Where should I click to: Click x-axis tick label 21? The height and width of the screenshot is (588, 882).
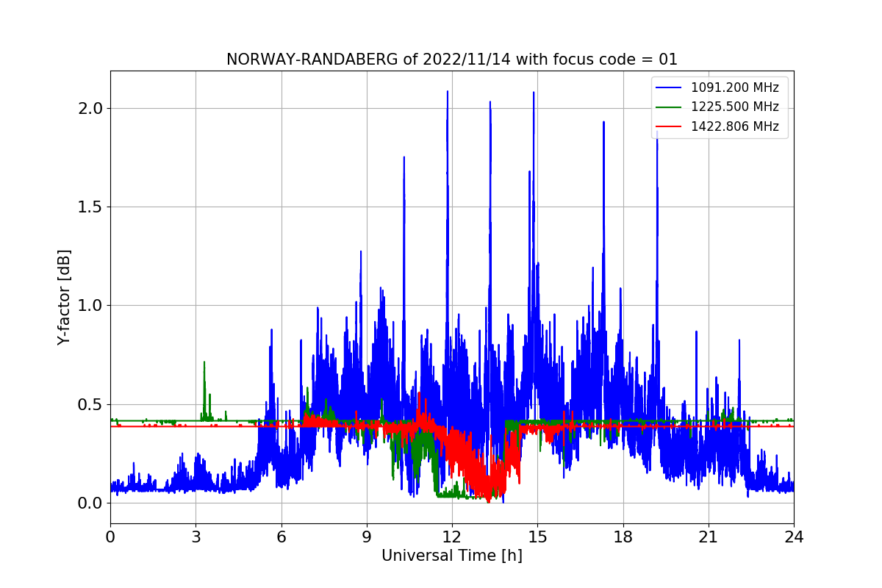click(x=709, y=537)
